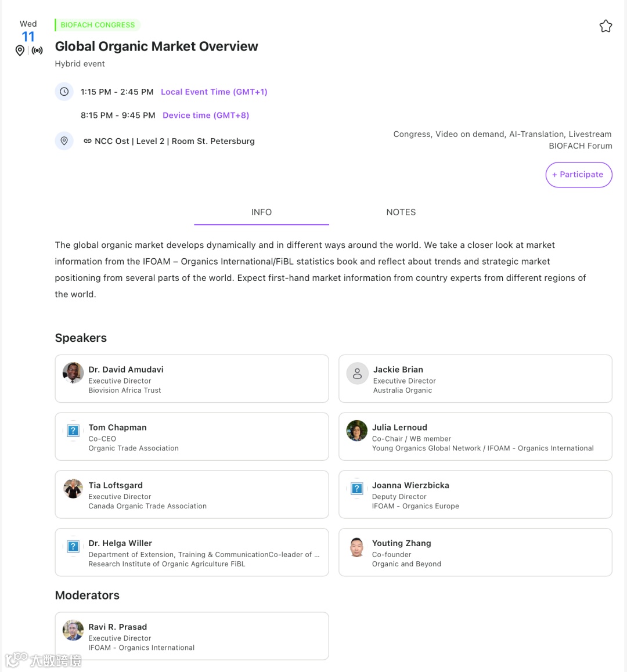Click Organic and Beyond text
The height and width of the screenshot is (672, 627).
coord(406,564)
